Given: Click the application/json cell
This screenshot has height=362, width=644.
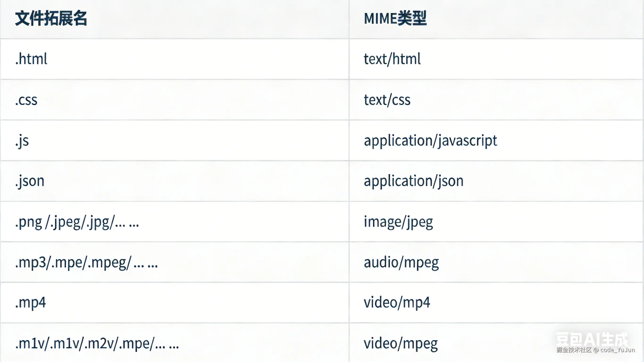Looking at the screenshot, I should point(413,181).
